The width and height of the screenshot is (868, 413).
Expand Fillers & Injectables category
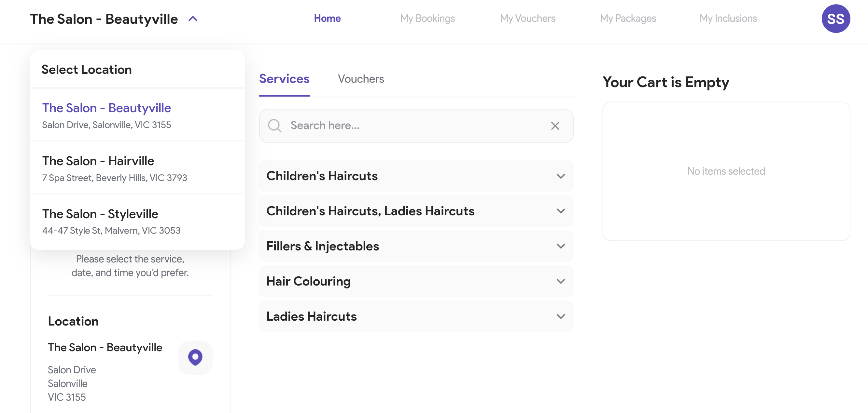[416, 246]
